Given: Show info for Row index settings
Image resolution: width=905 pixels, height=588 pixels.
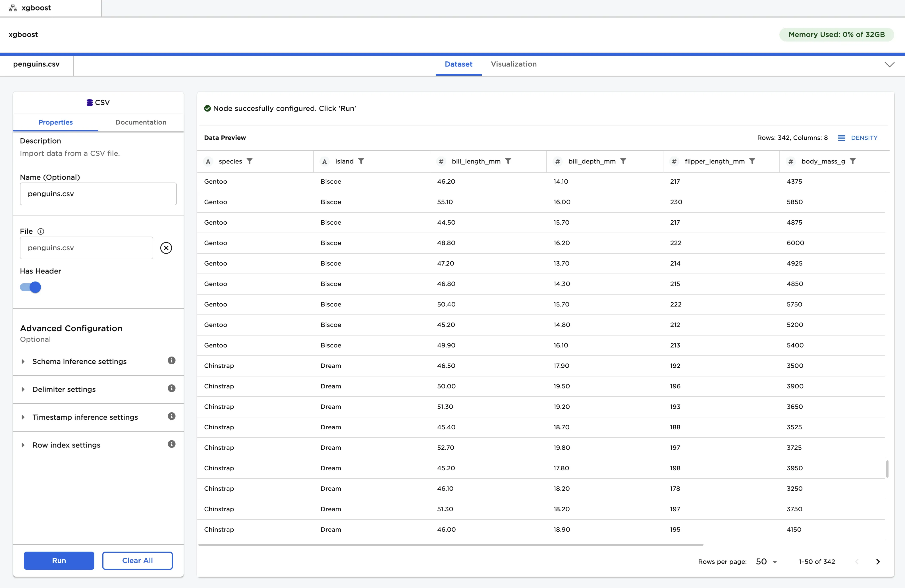Looking at the screenshot, I should (x=171, y=444).
